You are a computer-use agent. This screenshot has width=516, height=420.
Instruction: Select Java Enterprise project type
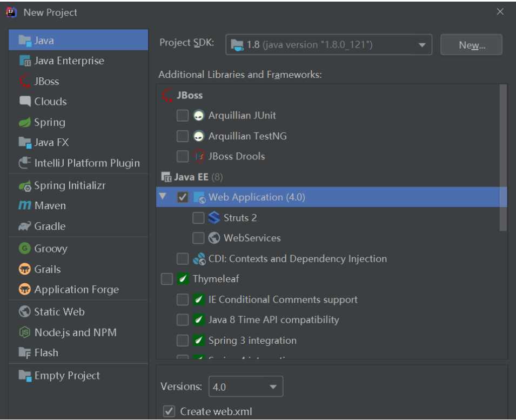(x=78, y=61)
